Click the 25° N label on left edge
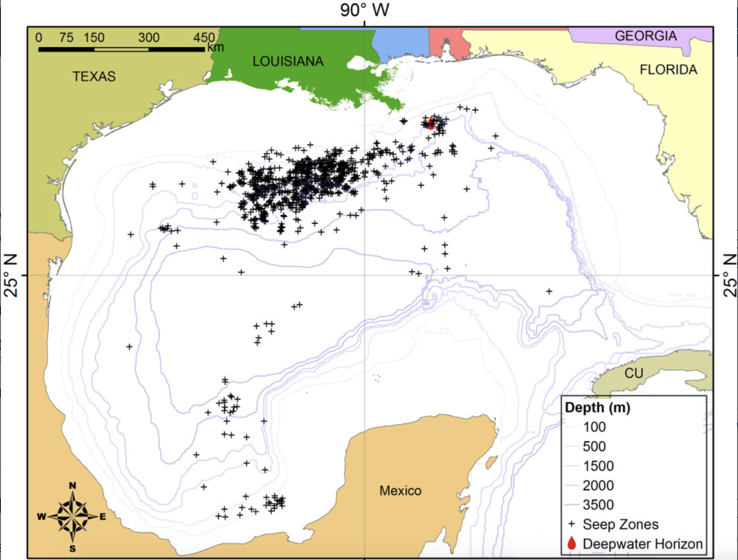This screenshot has height=560, width=738. (11, 275)
